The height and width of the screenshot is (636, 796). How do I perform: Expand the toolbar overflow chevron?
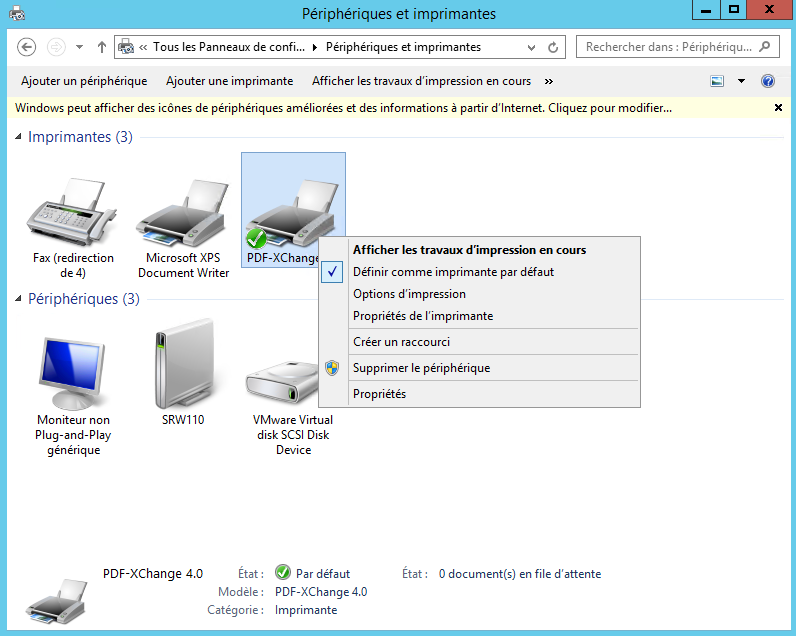coord(548,81)
